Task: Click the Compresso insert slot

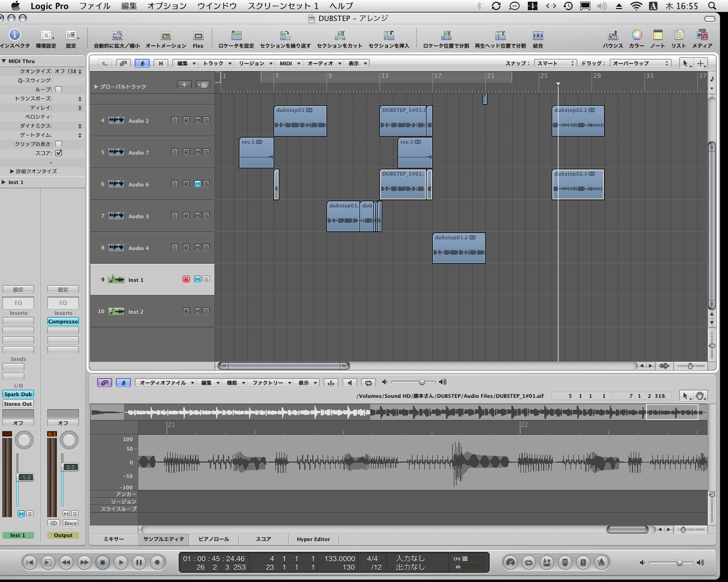Action: [x=63, y=322]
